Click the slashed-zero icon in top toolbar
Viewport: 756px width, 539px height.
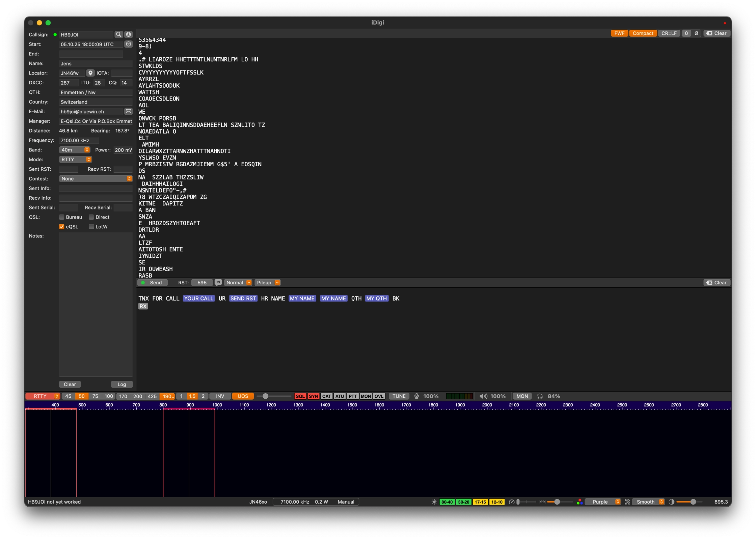[x=696, y=33]
